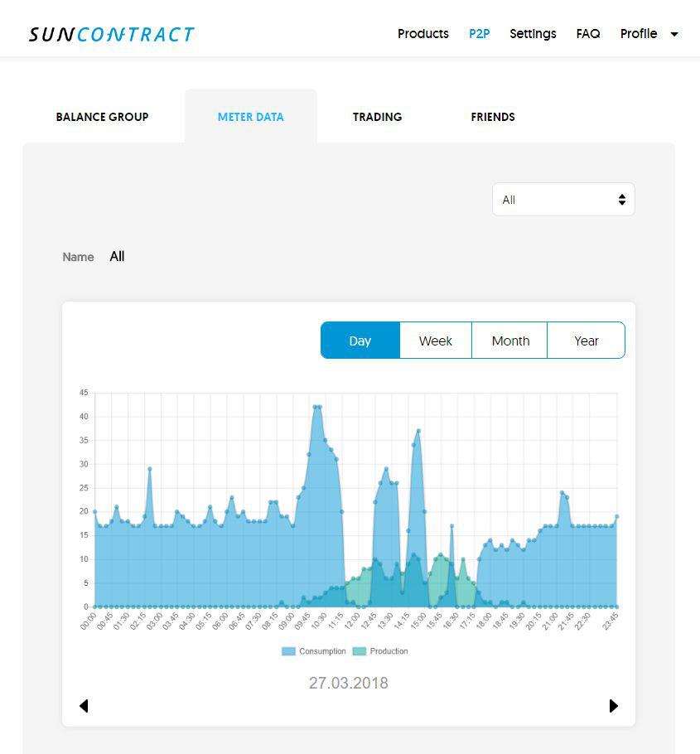
Task: Click the Consumption legend label
Action: pyautogui.click(x=322, y=651)
